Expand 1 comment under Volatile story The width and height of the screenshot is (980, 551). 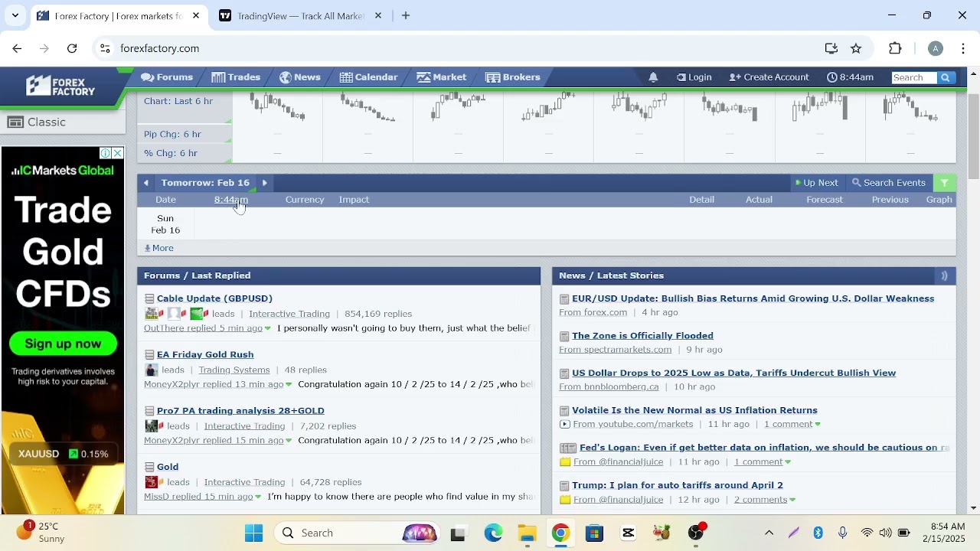pos(792,424)
